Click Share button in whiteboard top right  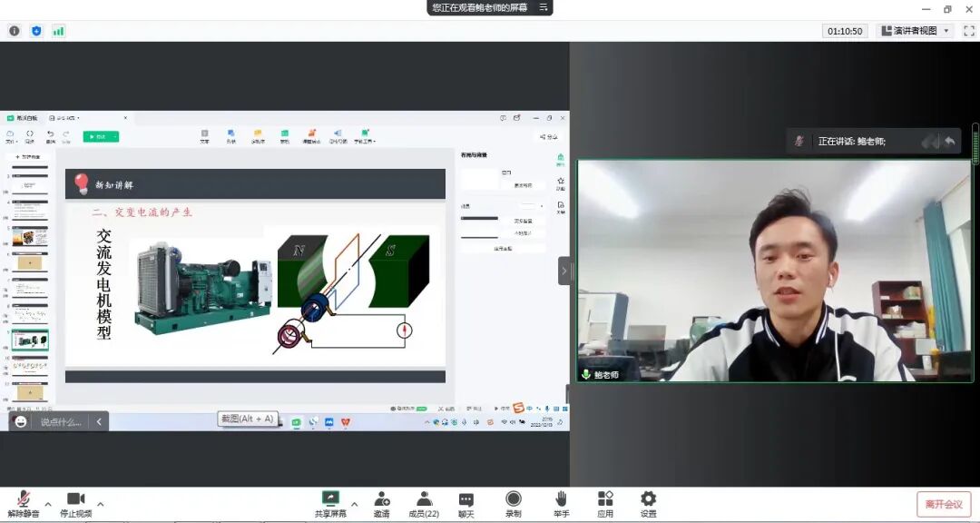[x=549, y=136]
